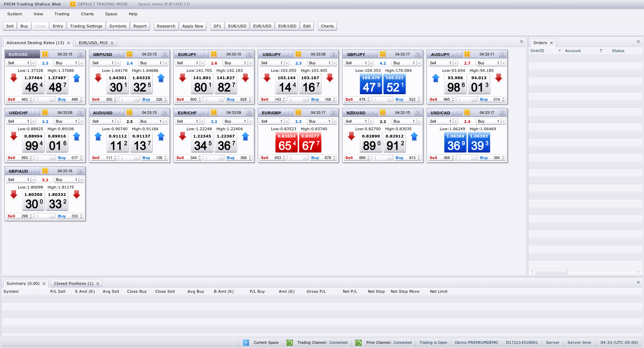The image size is (644, 348).
Task: Click the orange D icon in GBP/AUD tile
Action: pyautogui.click(x=45, y=171)
